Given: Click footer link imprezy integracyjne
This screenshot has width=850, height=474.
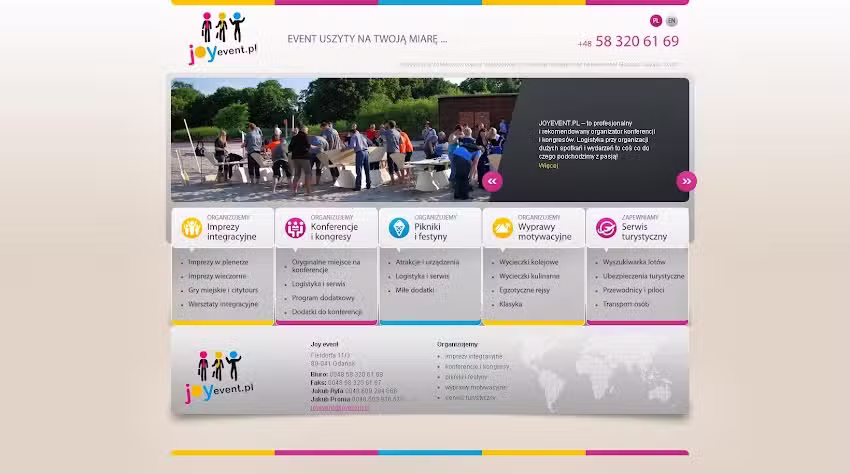Looking at the screenshot, I should [474, 356].
